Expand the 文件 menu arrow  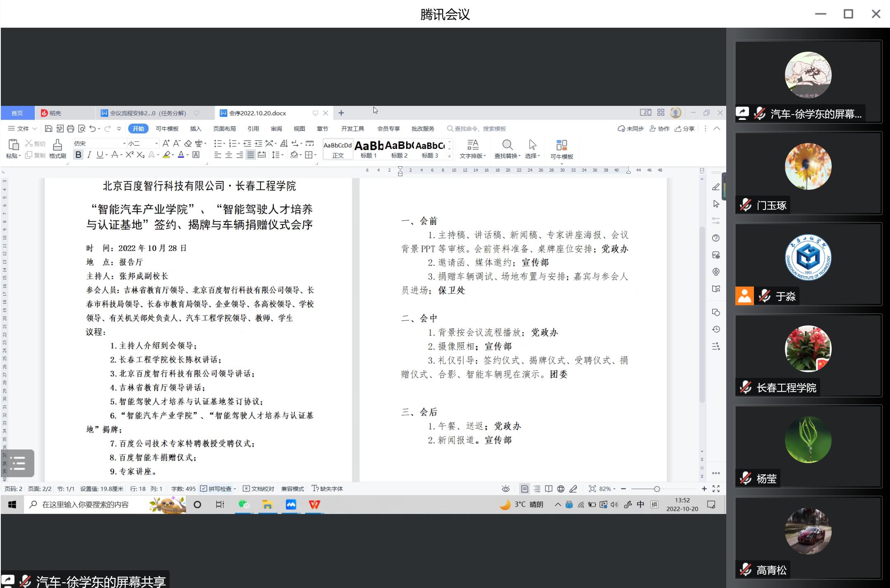coord(35,129)
